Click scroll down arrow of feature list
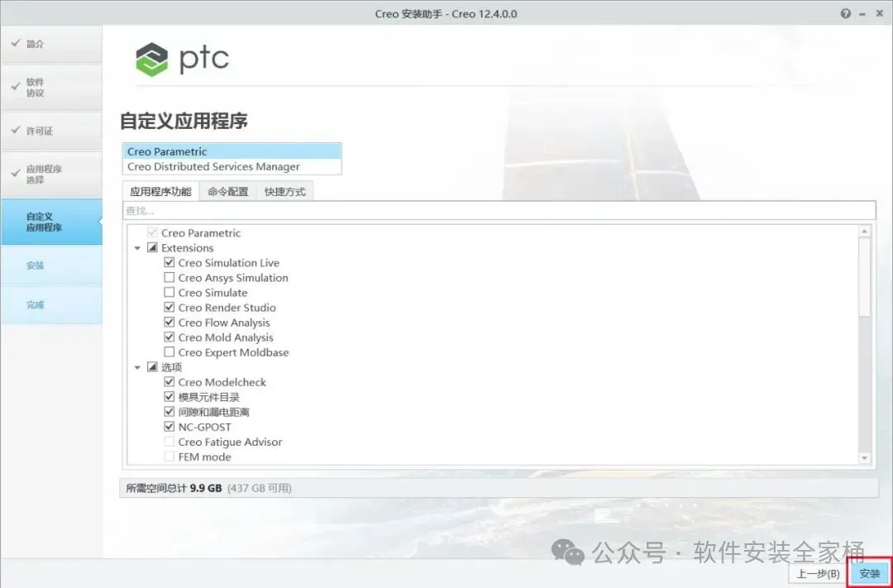 [x=865, y=457]
